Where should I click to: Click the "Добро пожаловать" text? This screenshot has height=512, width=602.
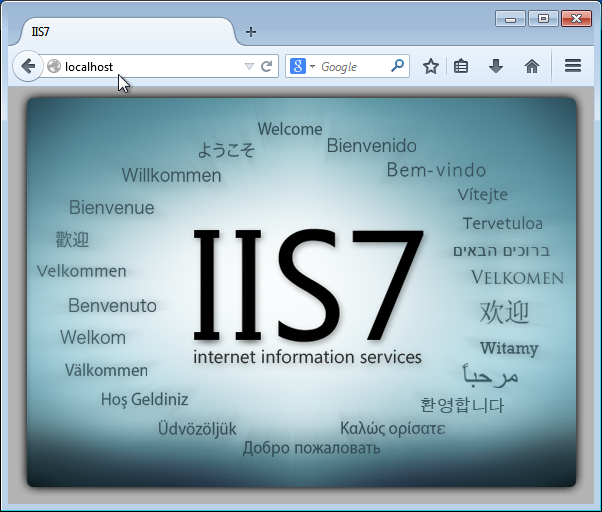(x=311, y=448)
